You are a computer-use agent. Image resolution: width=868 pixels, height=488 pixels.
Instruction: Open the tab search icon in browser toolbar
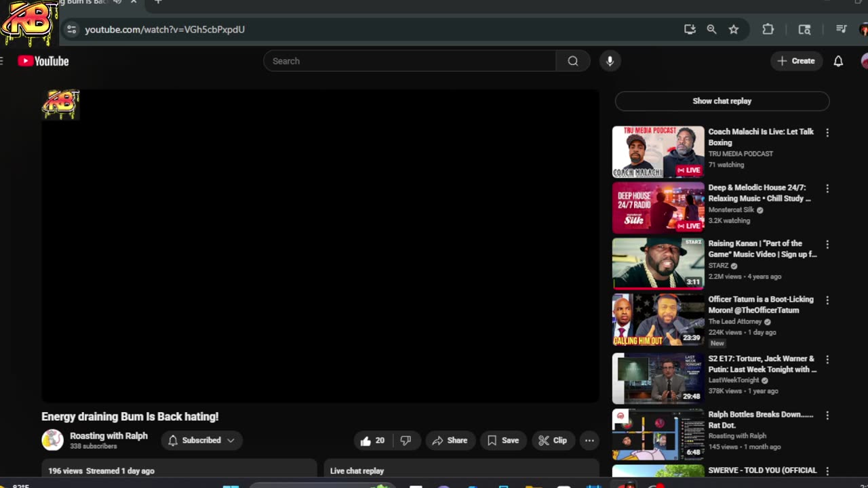(804, 29)
